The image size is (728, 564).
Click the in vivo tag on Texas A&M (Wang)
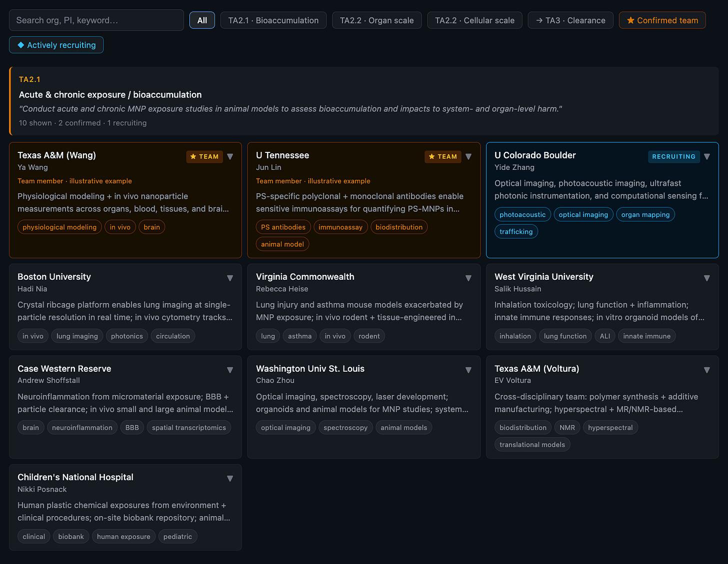click(120, 227)
